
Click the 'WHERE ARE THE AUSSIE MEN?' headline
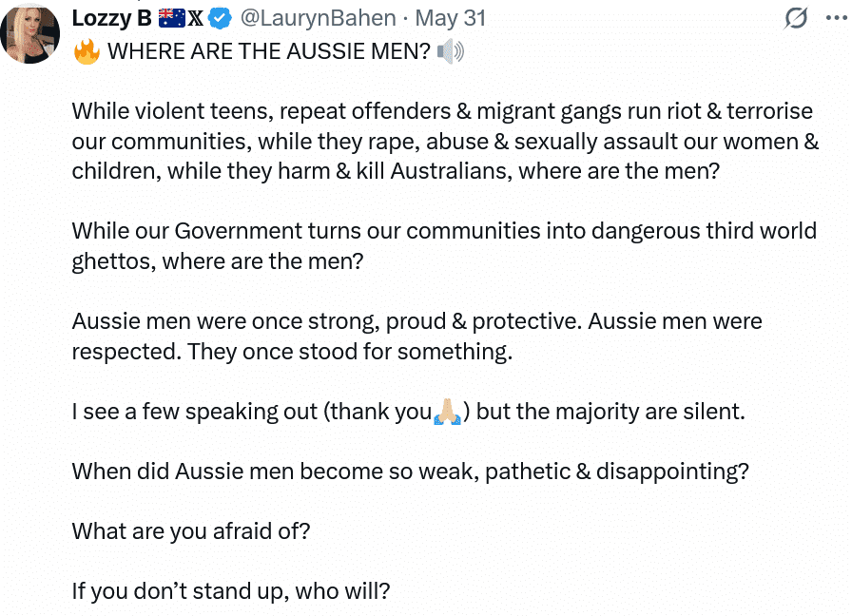269,51
